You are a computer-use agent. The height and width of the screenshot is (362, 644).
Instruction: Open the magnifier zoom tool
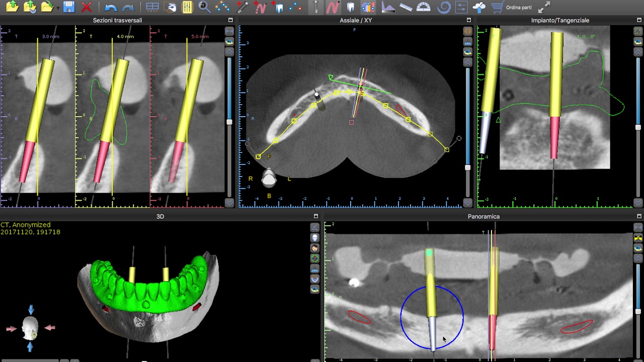tap(204, 7)
